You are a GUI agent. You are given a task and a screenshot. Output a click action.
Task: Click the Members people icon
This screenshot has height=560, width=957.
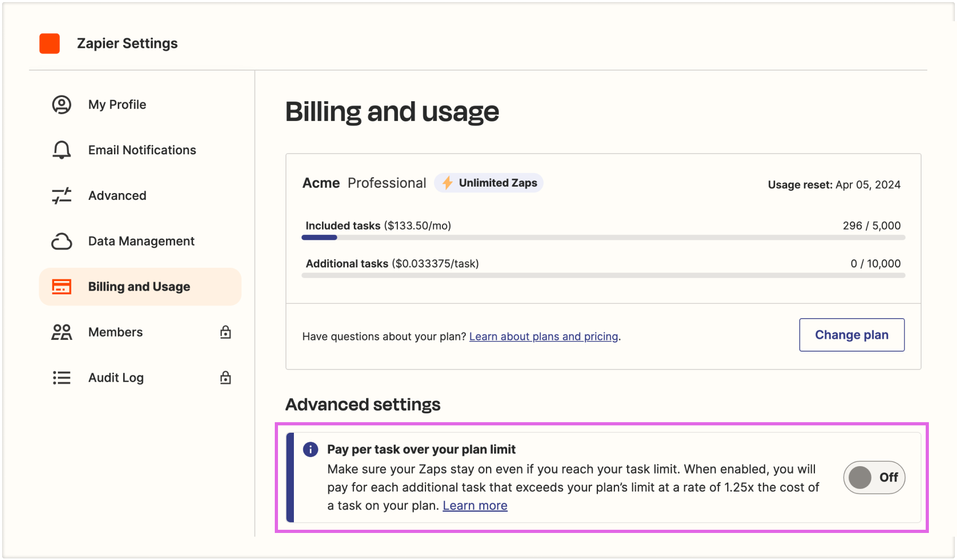click(x=62, y=332)
